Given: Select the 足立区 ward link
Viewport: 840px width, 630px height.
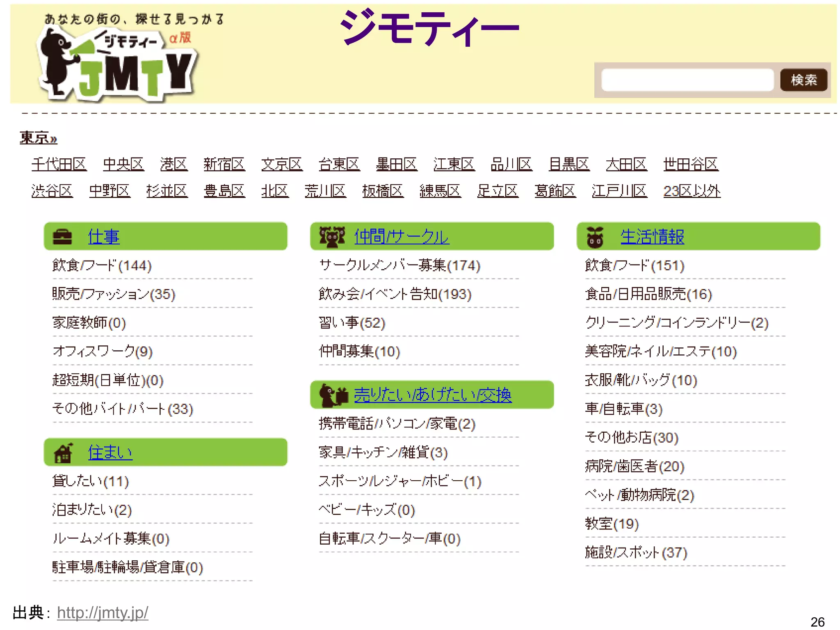Looking at the screenshot, I should (497, 191).
